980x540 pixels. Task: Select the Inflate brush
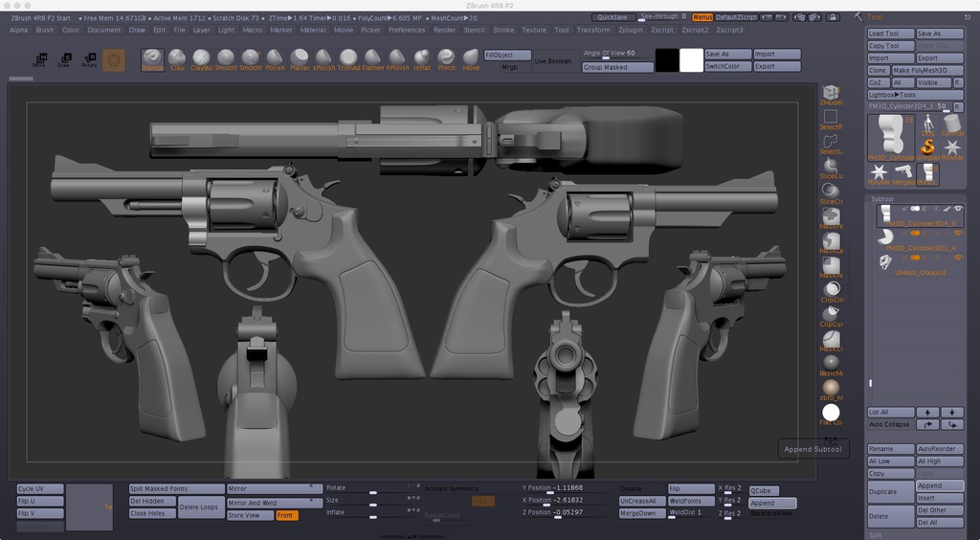click(422, 60)
